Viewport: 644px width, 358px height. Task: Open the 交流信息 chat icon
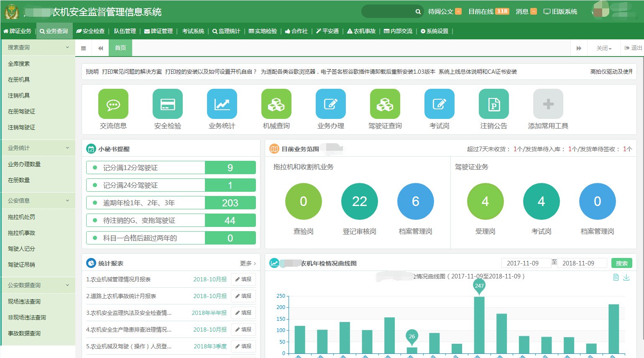pyautogui.click(x=113, y=104)
